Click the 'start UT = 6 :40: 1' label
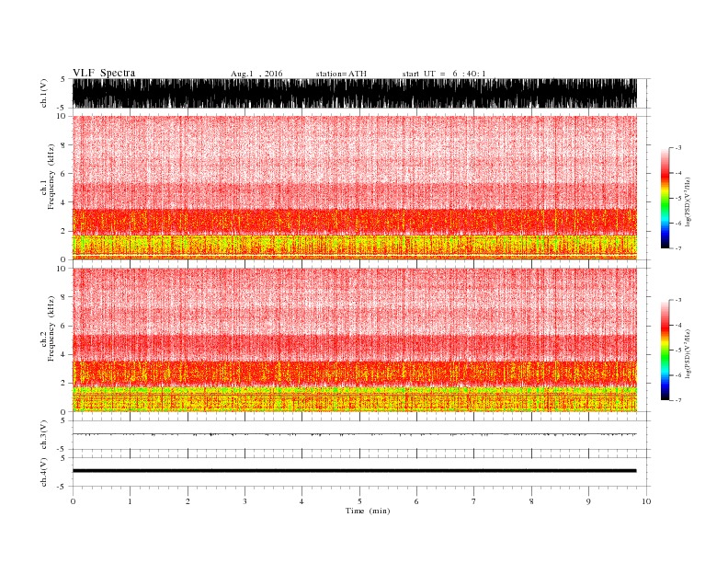The width and height of the screenshot is (728, 563). tap(444, 74)
